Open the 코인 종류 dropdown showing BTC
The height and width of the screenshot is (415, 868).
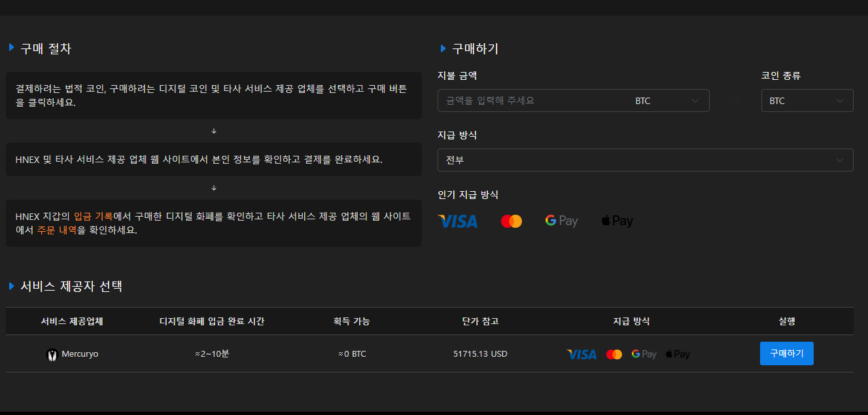(x=807, y=100)
